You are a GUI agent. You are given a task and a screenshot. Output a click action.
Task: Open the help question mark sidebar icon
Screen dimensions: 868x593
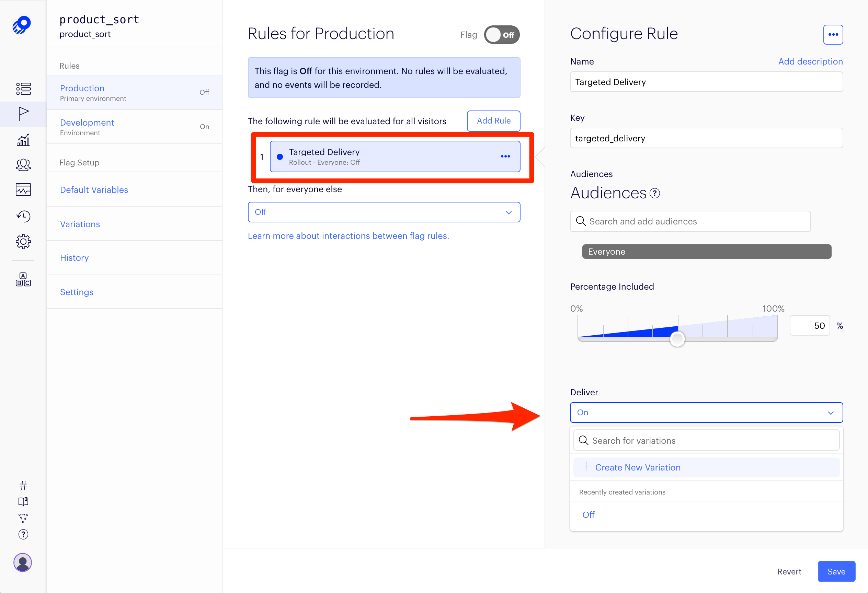coord(23,534)
